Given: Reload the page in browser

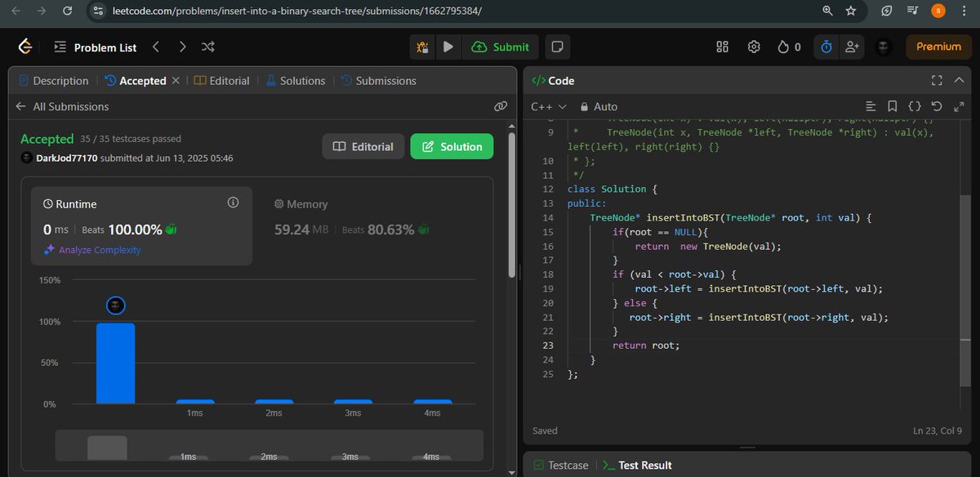Looking at the screenshot, I should coord(68,11).
